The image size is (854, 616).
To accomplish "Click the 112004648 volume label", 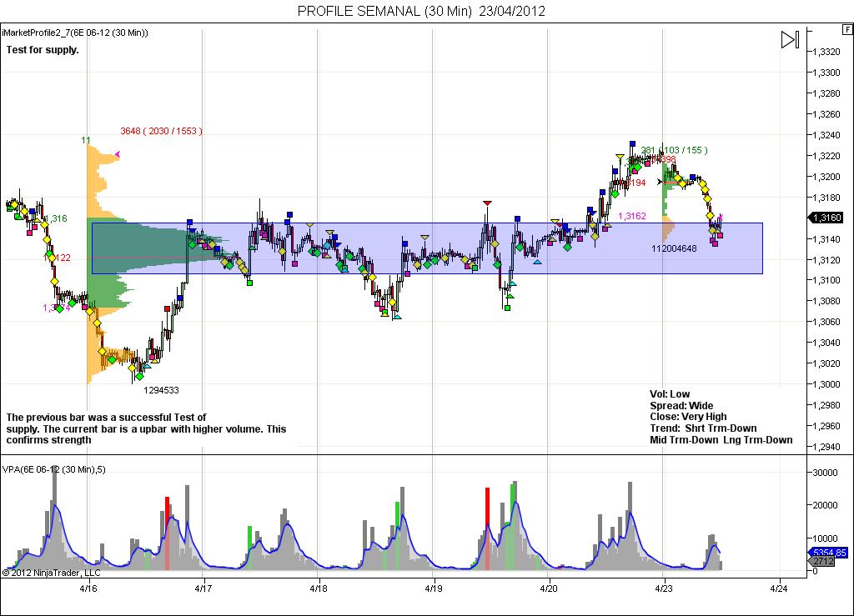I will (674, 248).
